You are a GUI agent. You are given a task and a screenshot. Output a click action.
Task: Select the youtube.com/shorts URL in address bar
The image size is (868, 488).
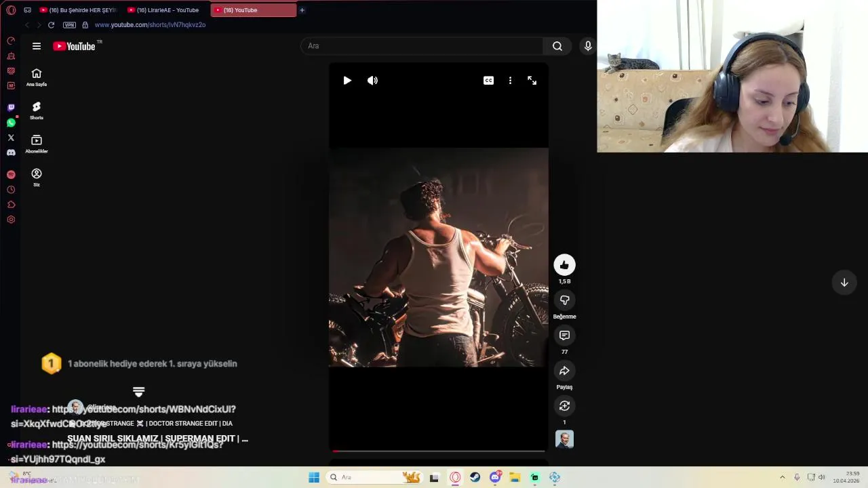tap(150, 25)
